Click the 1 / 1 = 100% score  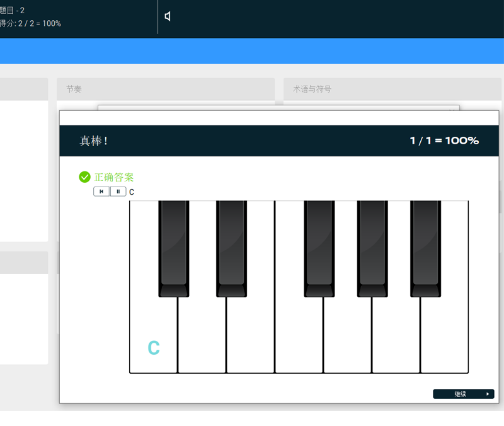tap(444, 141)
